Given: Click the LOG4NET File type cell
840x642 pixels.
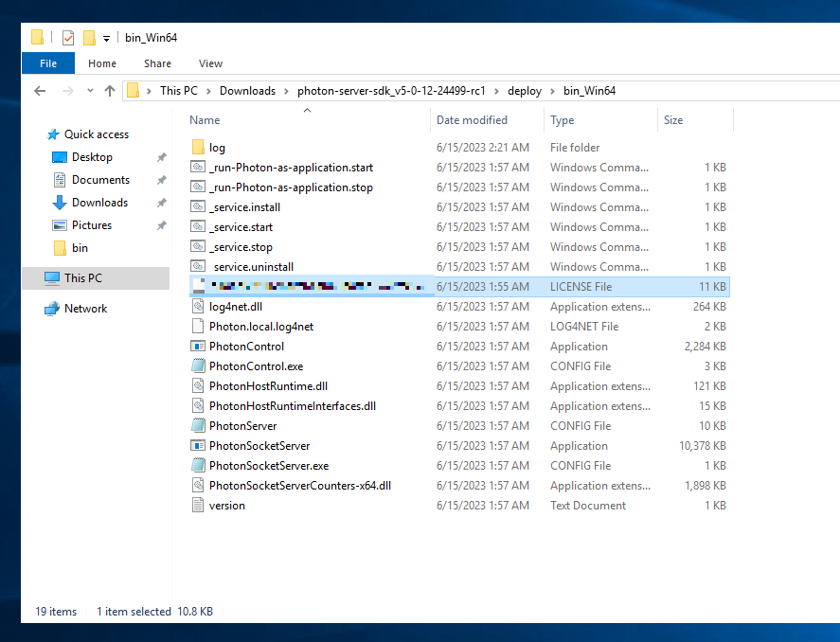Looking at the screenshot, I should [584, 326].
